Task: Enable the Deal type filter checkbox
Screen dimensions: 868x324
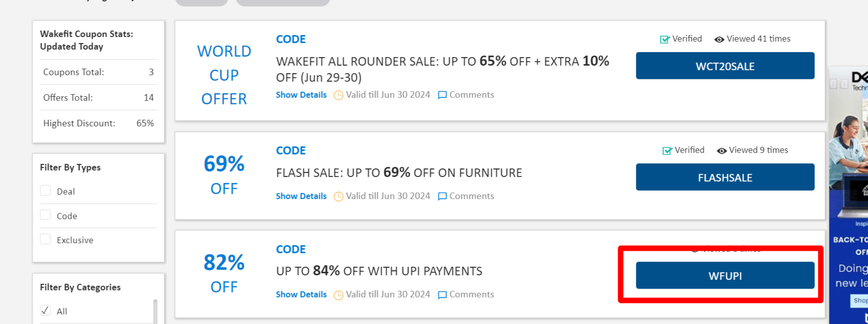Action: tap(46, 191)
